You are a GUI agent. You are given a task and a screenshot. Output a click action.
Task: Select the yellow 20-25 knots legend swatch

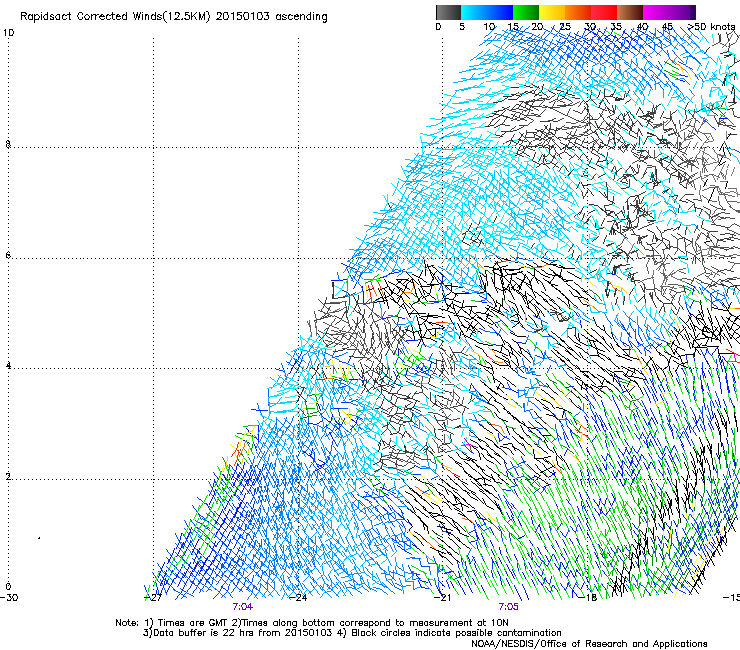(552, 12)
